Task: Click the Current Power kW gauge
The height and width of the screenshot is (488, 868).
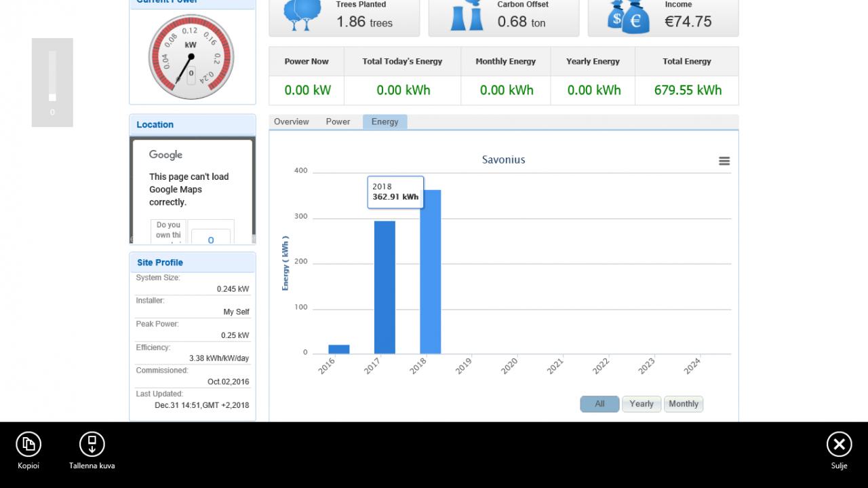Action: tap(191, 57)
